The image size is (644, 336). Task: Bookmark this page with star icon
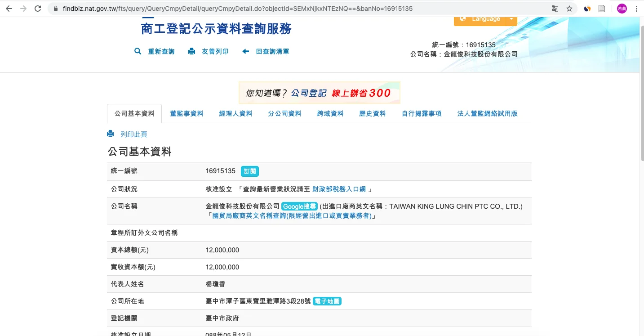[x=569, y=9]
